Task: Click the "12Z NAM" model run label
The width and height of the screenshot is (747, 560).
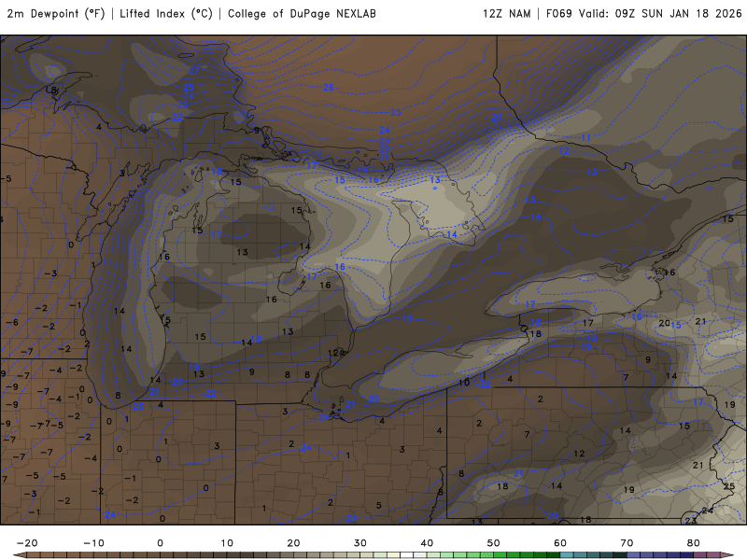Action: (x=506, y=14)
